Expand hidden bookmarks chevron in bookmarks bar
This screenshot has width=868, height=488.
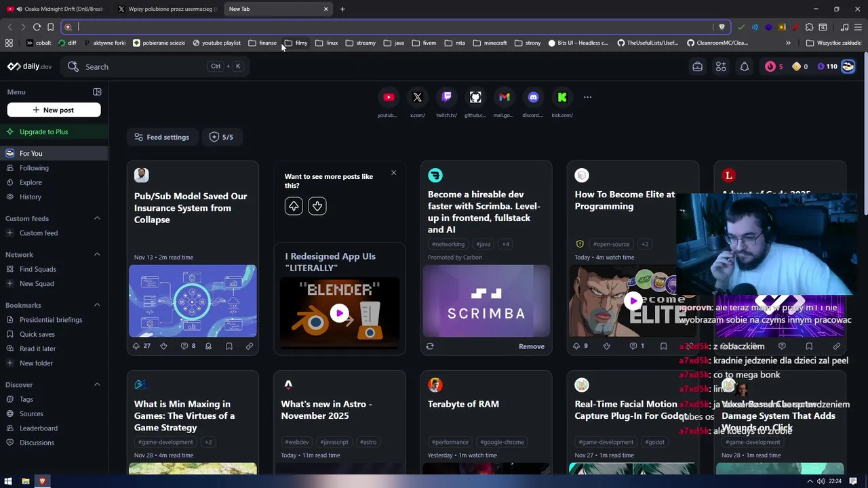(788, 43)
